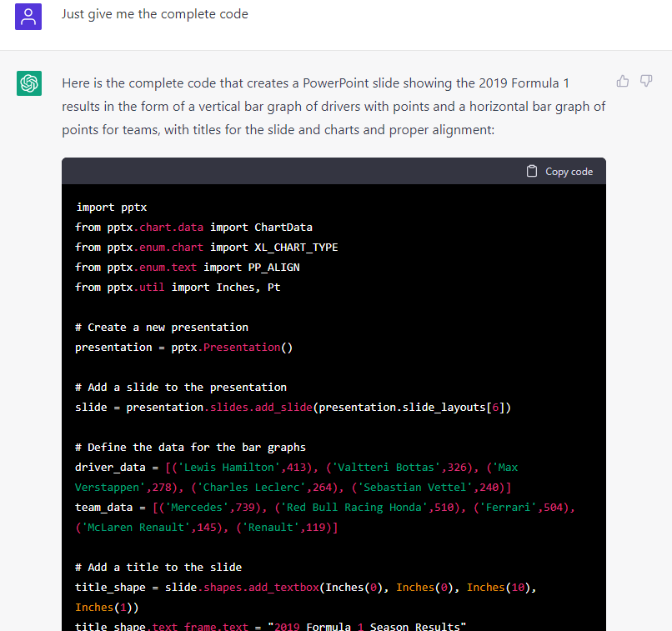Click the purple user avatar icon

click(28, 17)
